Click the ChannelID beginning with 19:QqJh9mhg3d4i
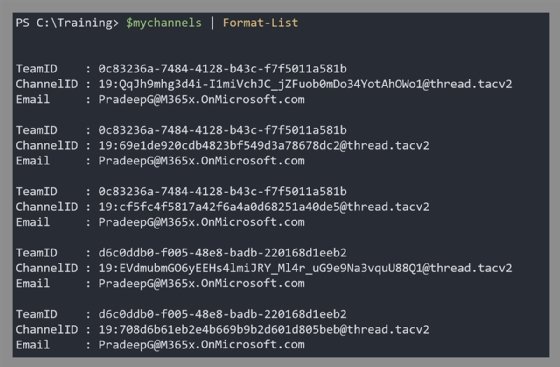The image size is (560, 367). 305,84
